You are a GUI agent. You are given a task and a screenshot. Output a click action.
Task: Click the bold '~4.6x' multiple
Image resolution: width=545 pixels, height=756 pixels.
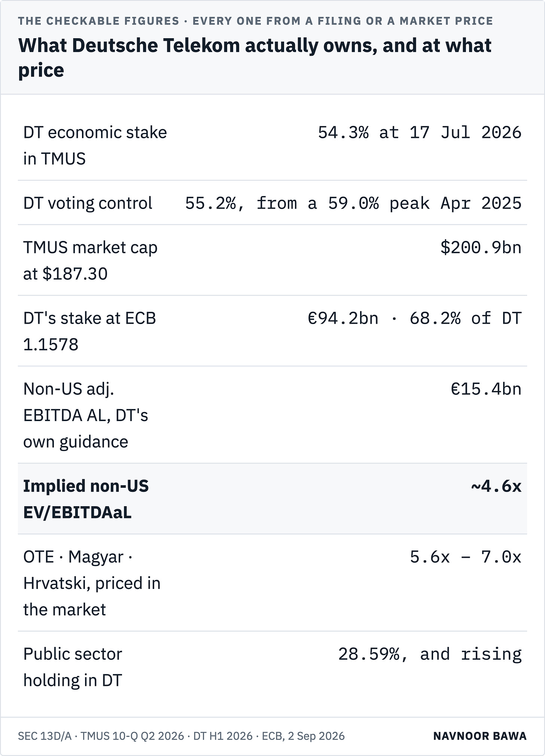pyautogui.click(x=496, y=486)
